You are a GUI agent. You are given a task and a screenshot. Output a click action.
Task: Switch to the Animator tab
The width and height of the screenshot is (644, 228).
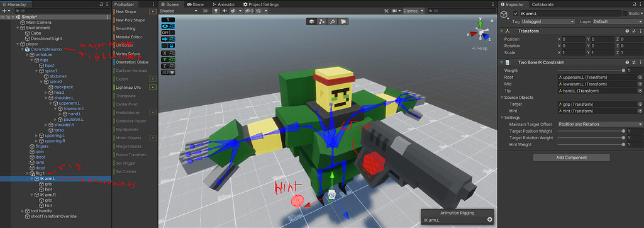[223, 4]
